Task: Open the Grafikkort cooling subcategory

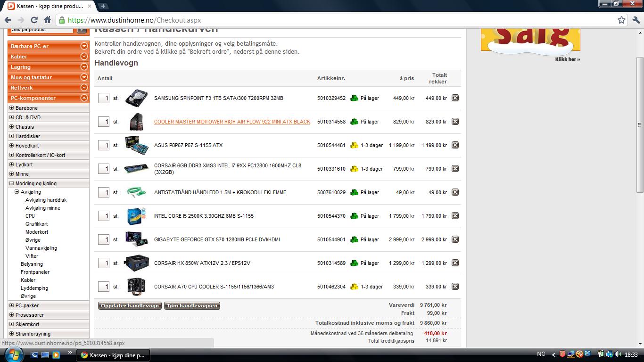Action: [x=36, y=224]
